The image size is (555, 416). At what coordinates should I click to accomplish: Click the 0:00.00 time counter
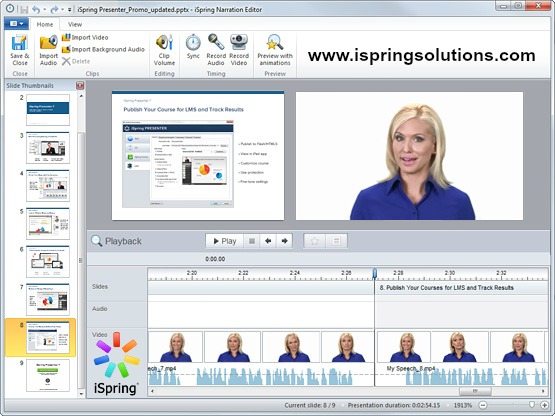point(215,259)
